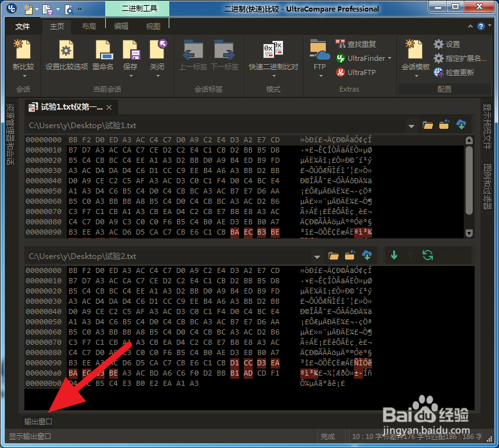The width and height of the screenshot is (499, 448).
Task: Click the first file path input field
Action: [x=216, y=126]
